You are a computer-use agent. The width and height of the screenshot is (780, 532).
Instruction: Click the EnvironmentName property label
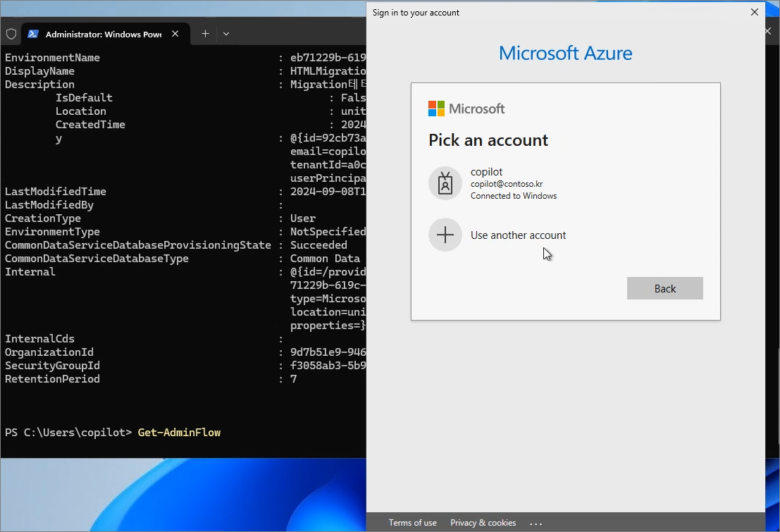pyautogui.click(x=52, y=58)
